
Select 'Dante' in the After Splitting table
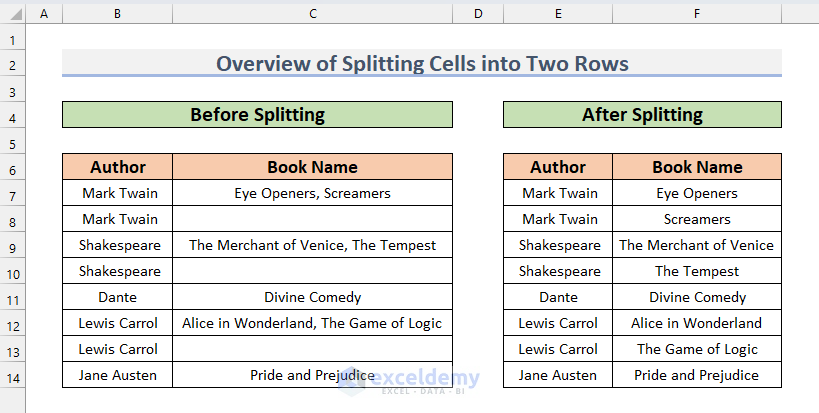[558, 297]
